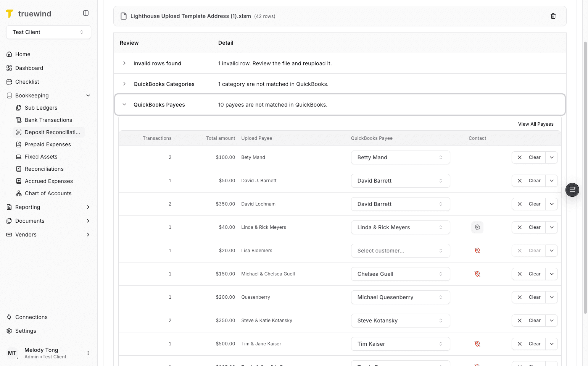
Task: Open contact icon on Linda & Rick Meyers row
Action: (477, 227)
